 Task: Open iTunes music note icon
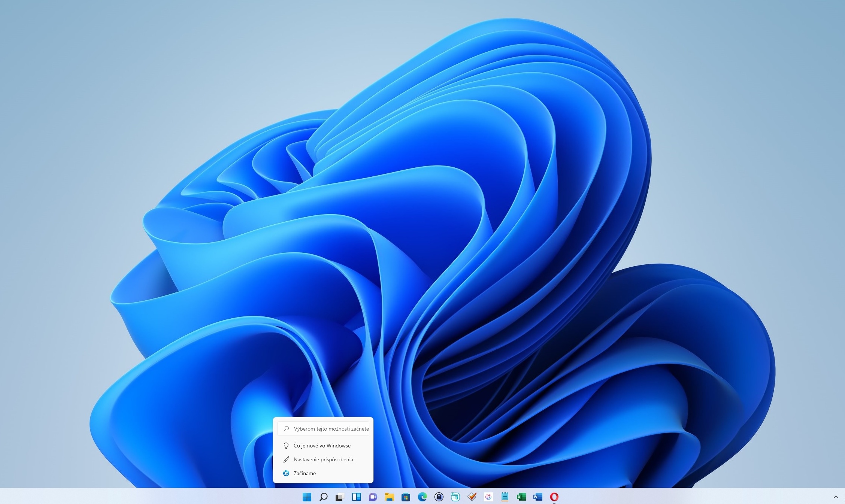pos(488,497)
